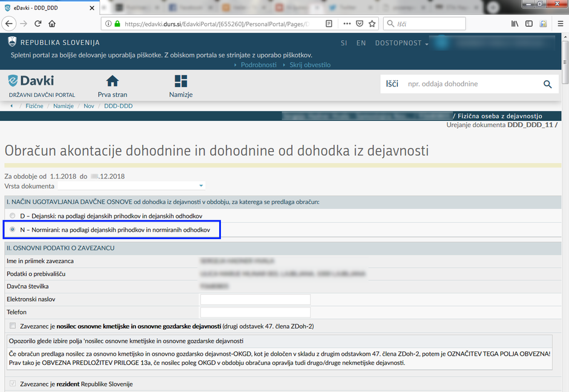Click the reload page icon in Firefox
The height and width of the screenshot is (392, 569).
(x=38, y=23)
